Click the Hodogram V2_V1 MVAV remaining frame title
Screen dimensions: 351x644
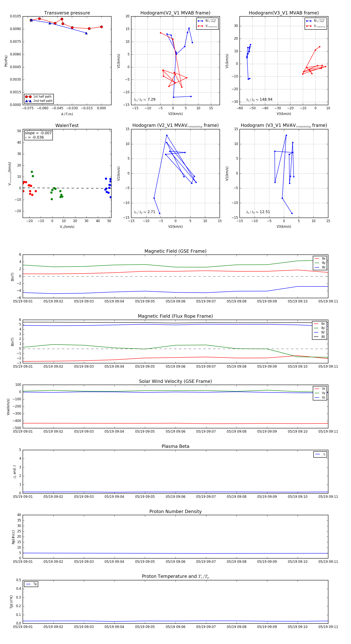click(x=175, y=125)
